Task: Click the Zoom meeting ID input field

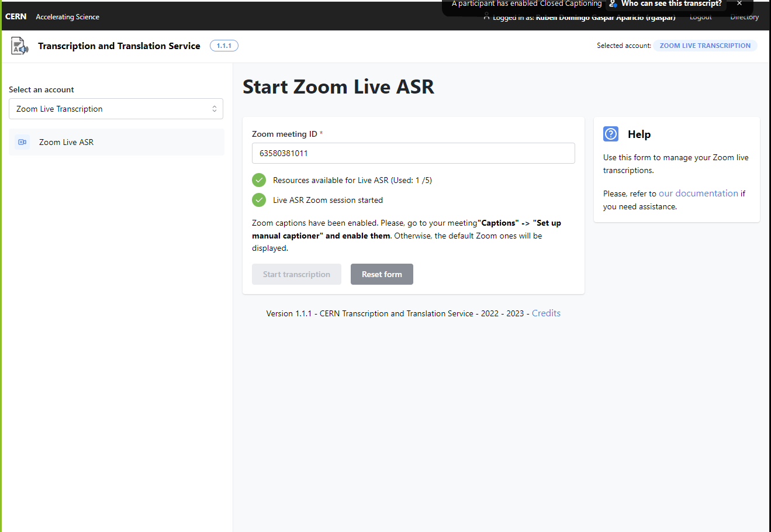Action: coord(413,153)
